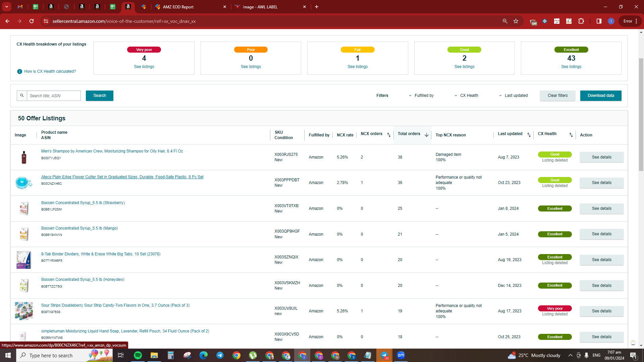The width and height of the screenshot is (644, 362).
Task: See listings under the Good card
Action: [x=464, y=67]
